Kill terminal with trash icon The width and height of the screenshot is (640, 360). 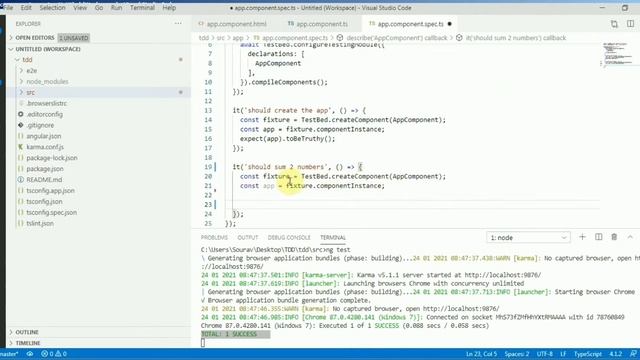tap(614, 237)
